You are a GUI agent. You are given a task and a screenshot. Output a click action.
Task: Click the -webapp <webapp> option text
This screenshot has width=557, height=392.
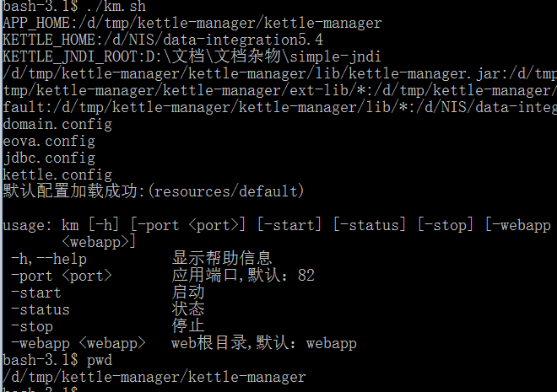(x=78, y=343)
